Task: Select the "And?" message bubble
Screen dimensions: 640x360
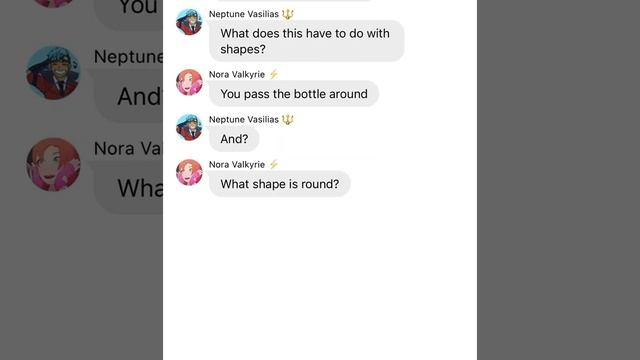Action: (x=234, y=139)
